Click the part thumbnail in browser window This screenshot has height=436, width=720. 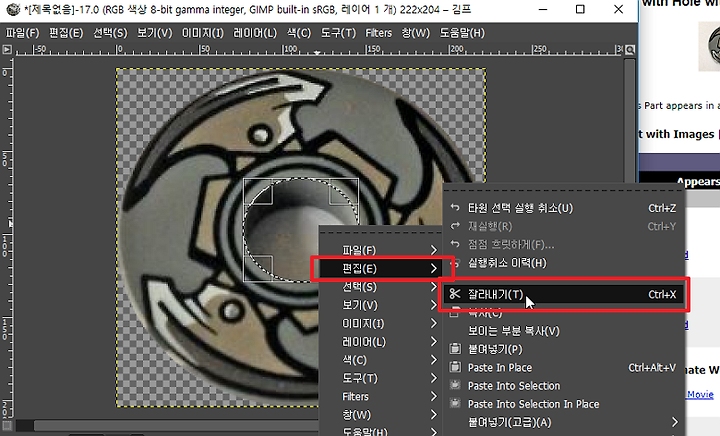710,46
